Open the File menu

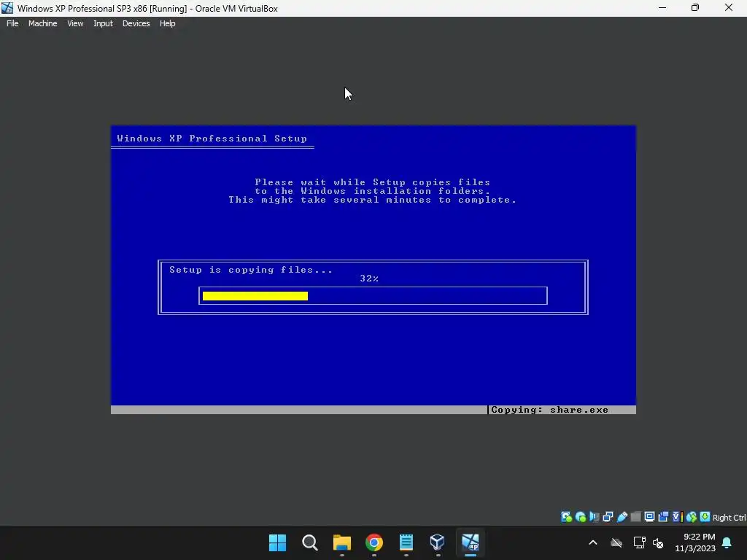pos(12,23)
